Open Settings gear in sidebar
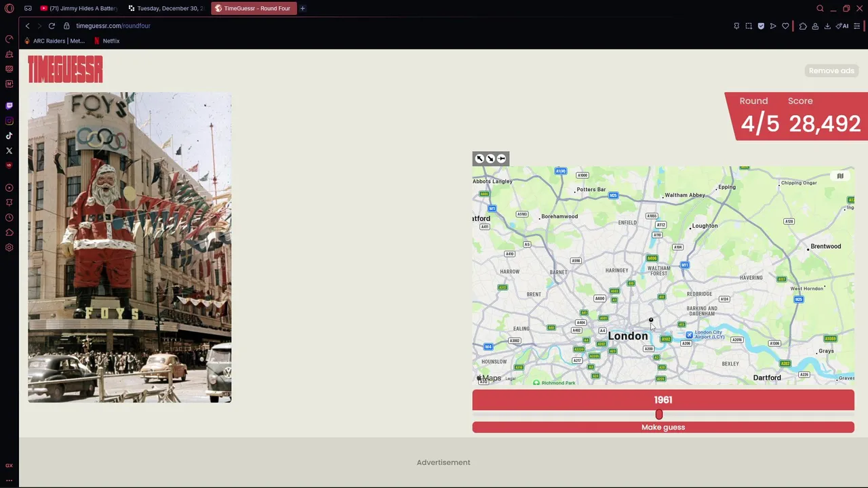 [9, 247]
